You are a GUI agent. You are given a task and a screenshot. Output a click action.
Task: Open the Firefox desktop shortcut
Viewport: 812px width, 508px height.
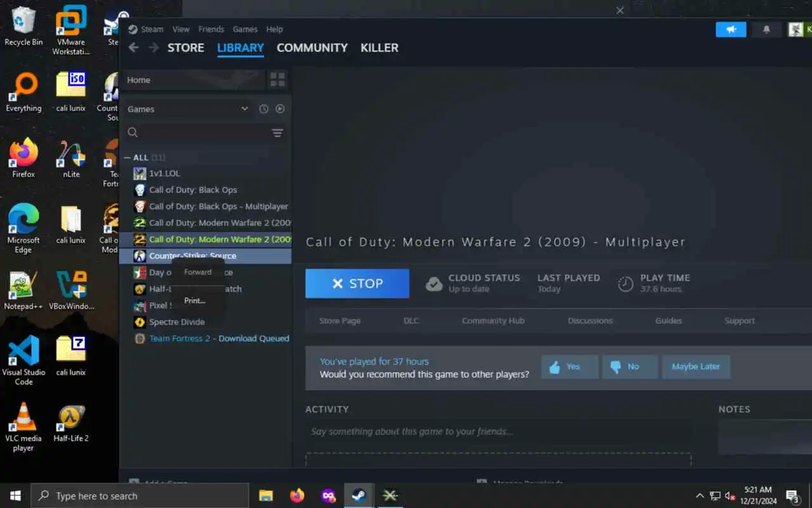click(23, 159)
